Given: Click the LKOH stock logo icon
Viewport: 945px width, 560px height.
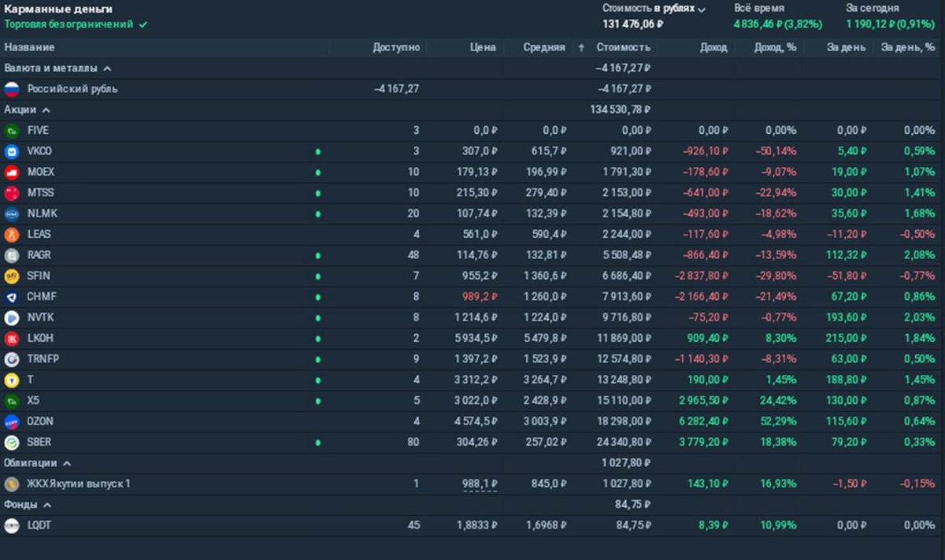Looking at the screenshot, I should pyautogui.click(x=12, y=339).
